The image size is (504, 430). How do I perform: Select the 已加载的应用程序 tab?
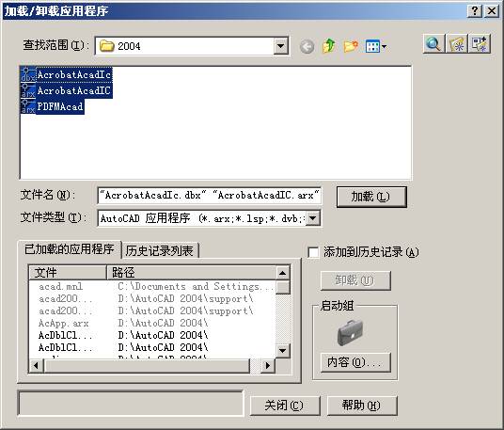69,249
